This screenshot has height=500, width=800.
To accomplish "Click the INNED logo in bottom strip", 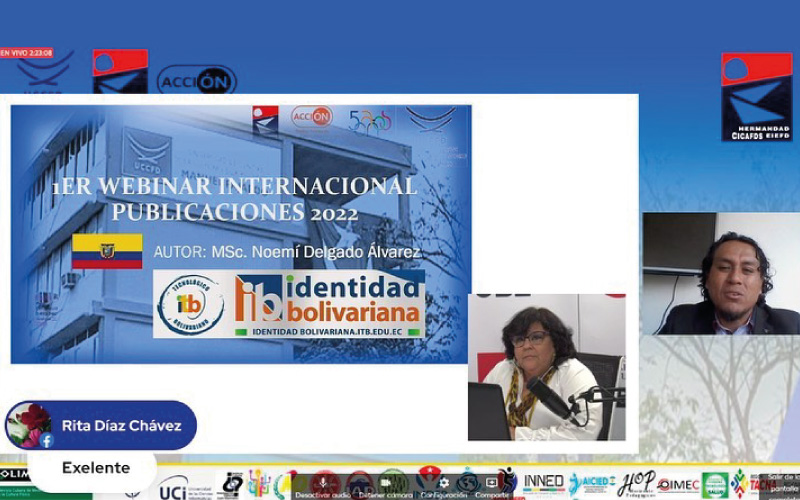I will (543, 482).
